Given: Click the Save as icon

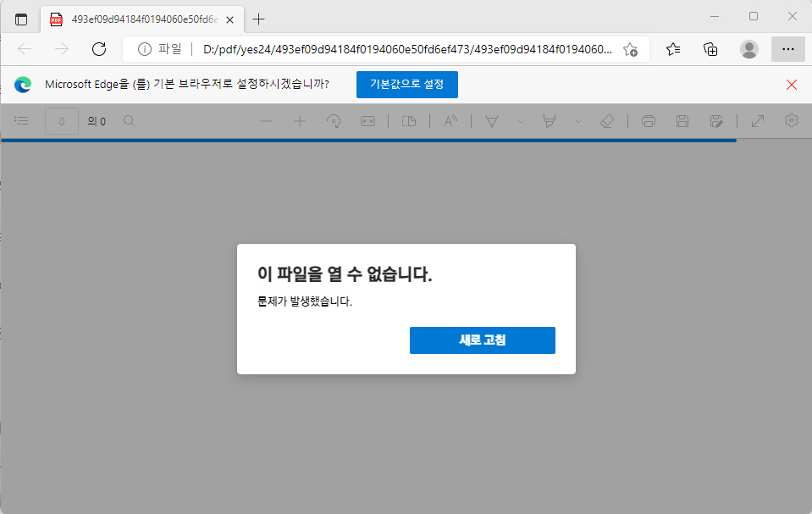Looking at the screenshot, I should (716, 121).
